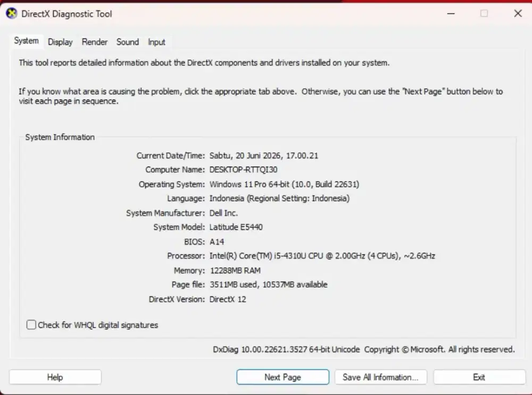This screenshot has height=395, width=532.
Task: Click the Exit button
Action: 479,377
